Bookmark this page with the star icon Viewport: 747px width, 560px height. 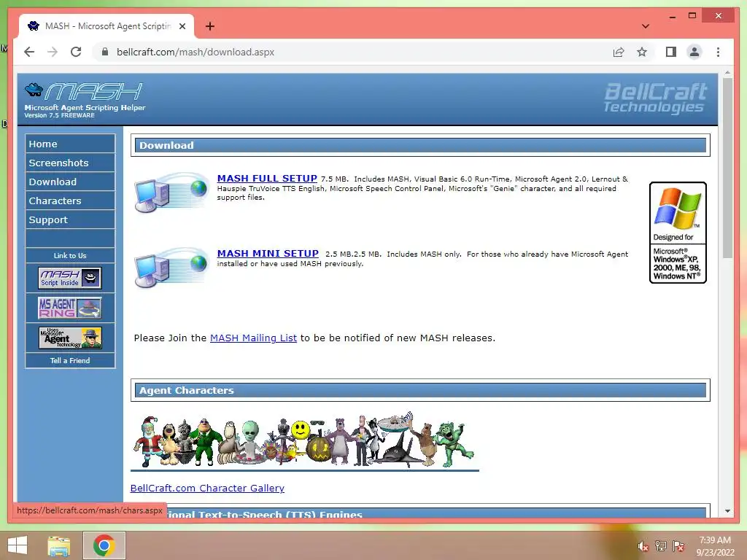pyautogui.click(x=642, y=52)
